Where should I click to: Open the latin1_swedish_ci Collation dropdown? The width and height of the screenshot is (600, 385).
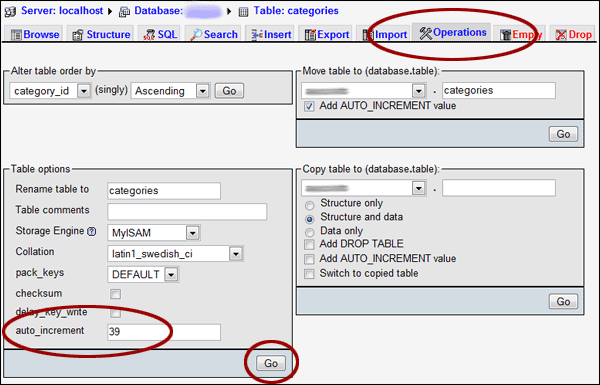[175, 254]
